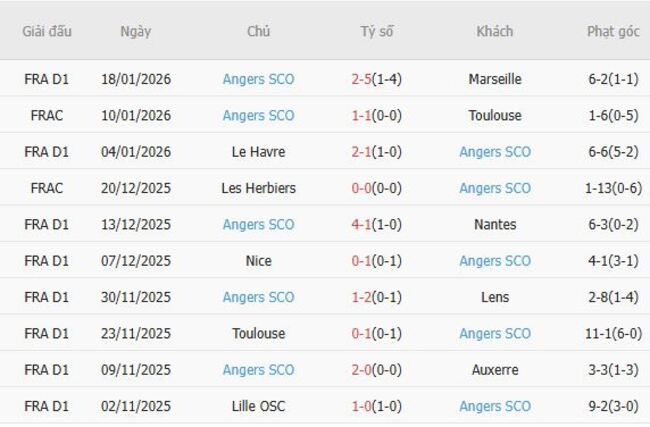Select the 1-1 score versus Toulouse

tap(361, 115)
